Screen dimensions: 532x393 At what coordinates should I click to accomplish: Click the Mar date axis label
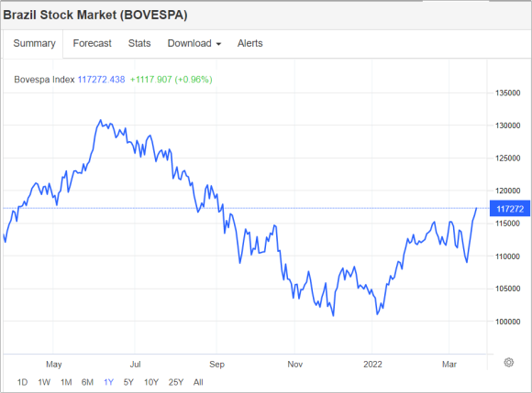click(449, 365)
